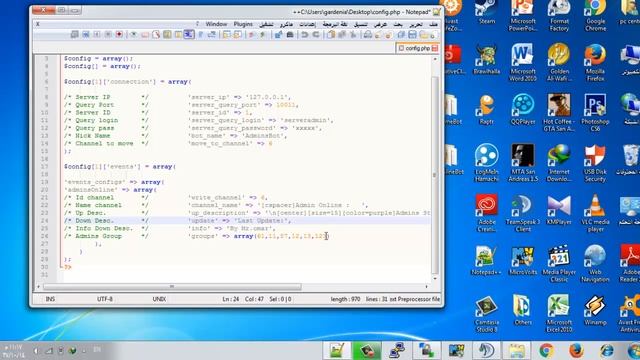Click the X close-document button in menu bar
The width and height of the screenshot is (640, 360).
click(x=38, y=24)
